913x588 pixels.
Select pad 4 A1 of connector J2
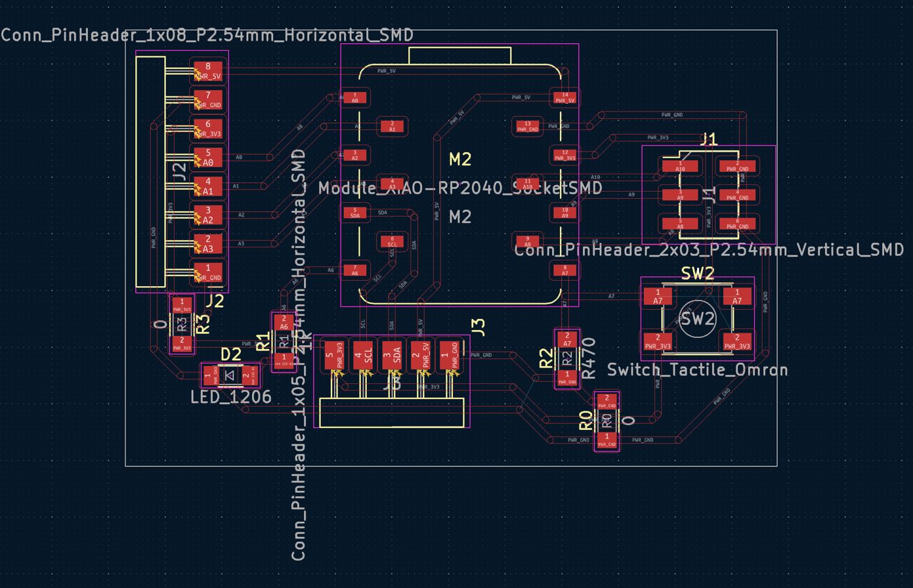(208, 186)
